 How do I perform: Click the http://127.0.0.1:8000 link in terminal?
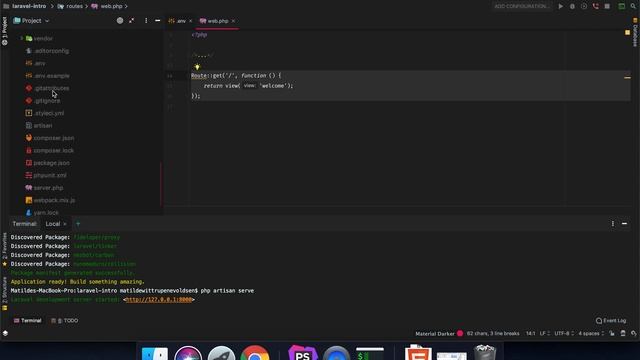click(159, 300)
